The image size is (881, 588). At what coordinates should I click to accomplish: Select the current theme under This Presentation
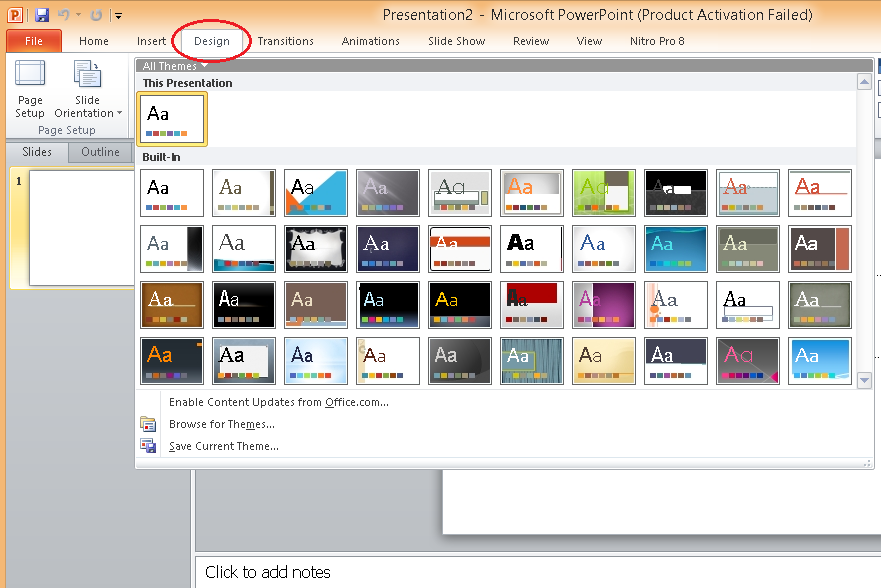click(x=172, y=119)
